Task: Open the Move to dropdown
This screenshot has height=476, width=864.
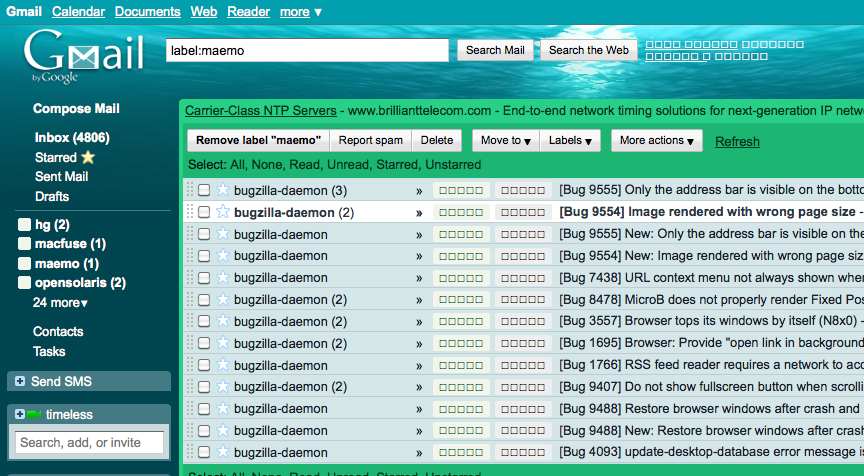Action: [506, 140]
